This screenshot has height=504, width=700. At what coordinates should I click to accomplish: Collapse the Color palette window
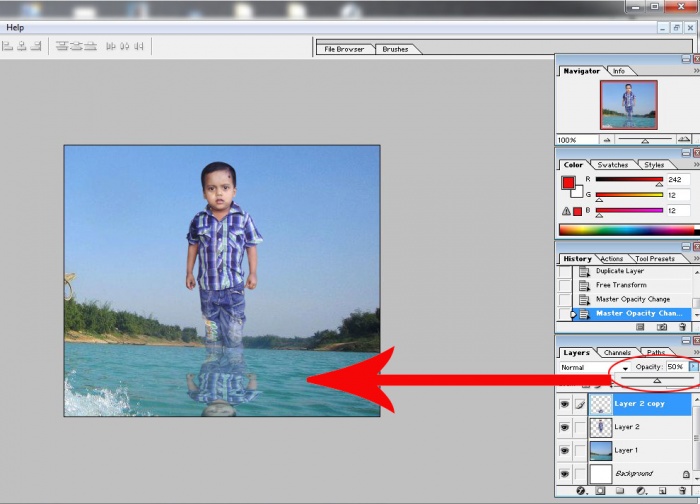[x=686, y=153]
